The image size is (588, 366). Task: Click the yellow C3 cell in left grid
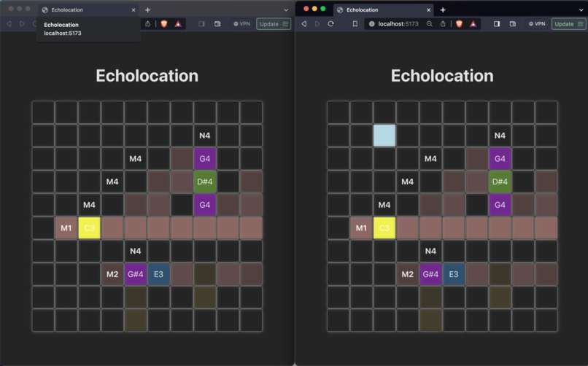89,227
